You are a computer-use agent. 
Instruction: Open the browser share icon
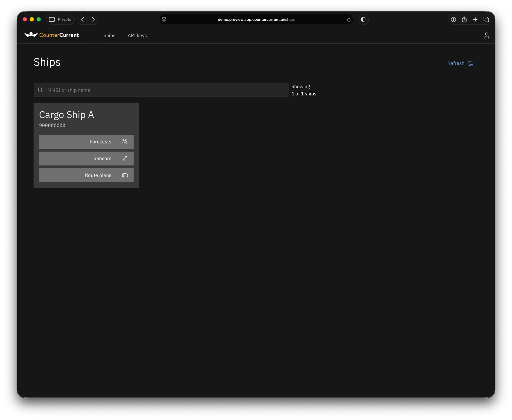pyautogui.click(x=464, y=19)
